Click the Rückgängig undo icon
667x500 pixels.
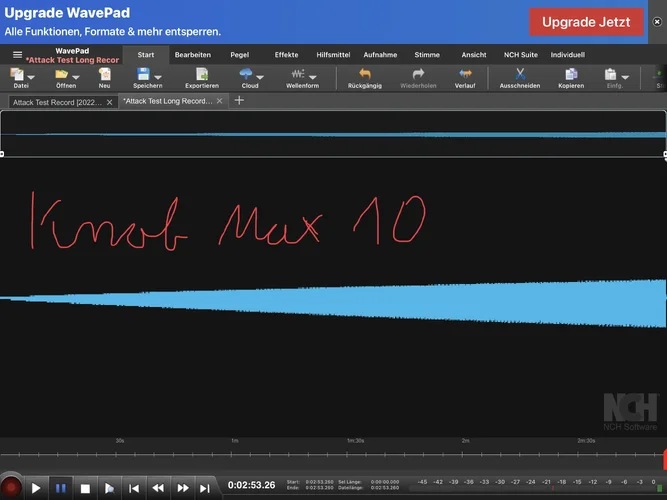365,75
